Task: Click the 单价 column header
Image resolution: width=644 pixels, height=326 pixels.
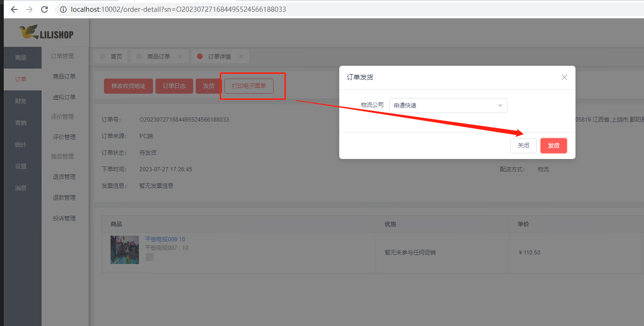Action: (524, 224)
